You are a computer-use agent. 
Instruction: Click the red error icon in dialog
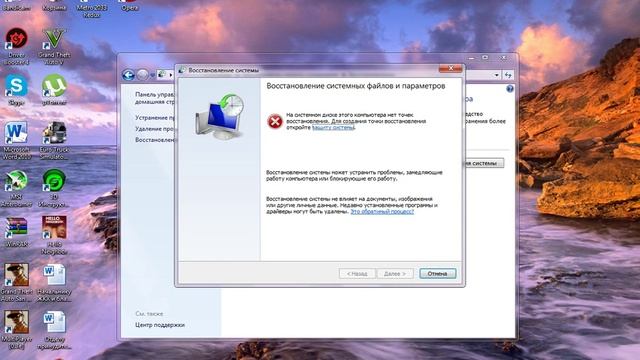[x=275, y=121]
